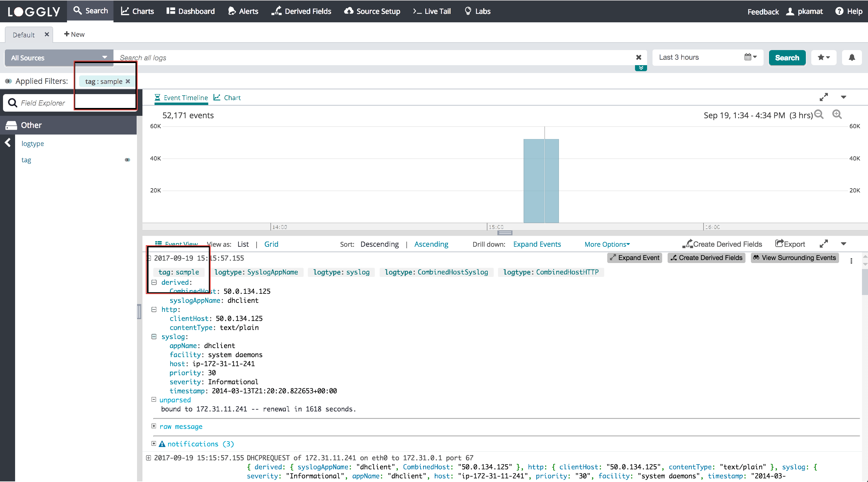Open Source Setup page
The width and height of the screenshot is (868, 482).
[x=372, y=11]
